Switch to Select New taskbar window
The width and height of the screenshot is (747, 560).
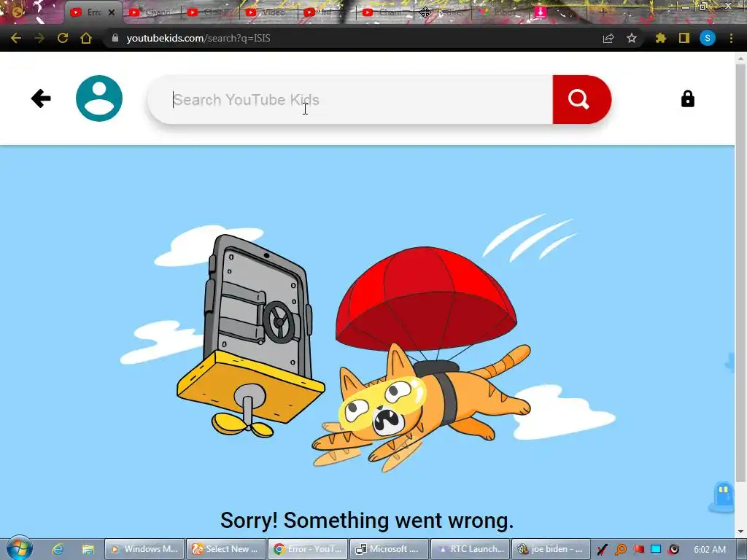(x=225, y=549)
